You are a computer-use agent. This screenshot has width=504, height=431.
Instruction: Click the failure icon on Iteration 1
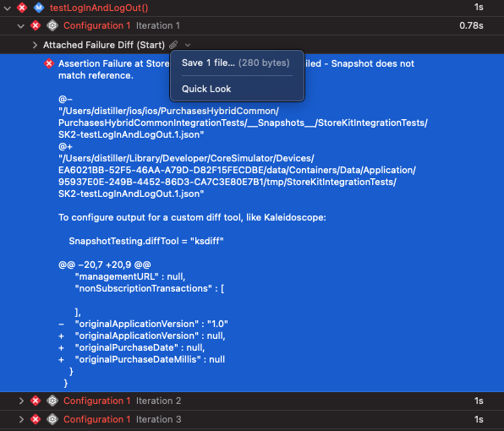pyautogui.click(x=36, y=25)
